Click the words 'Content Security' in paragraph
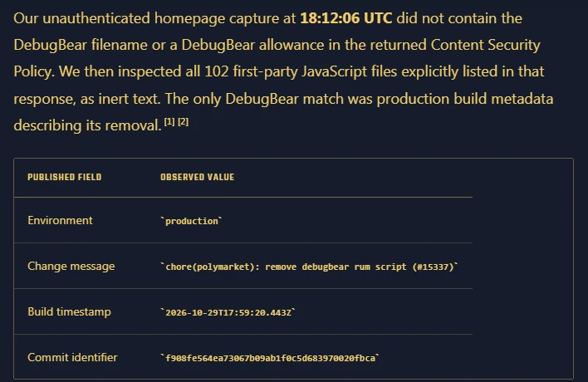The height and width of the screenshot is (382, 588). pyautogui.click(x=485, y=45)
